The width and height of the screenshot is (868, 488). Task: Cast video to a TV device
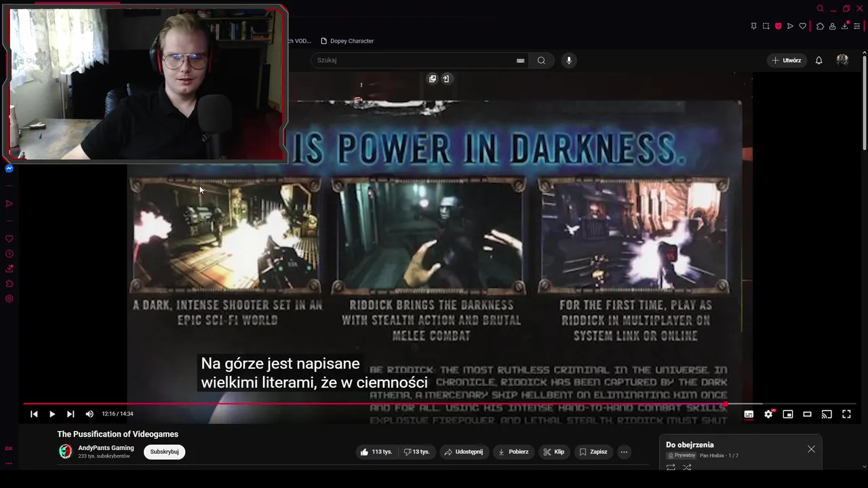click(827, 414)
